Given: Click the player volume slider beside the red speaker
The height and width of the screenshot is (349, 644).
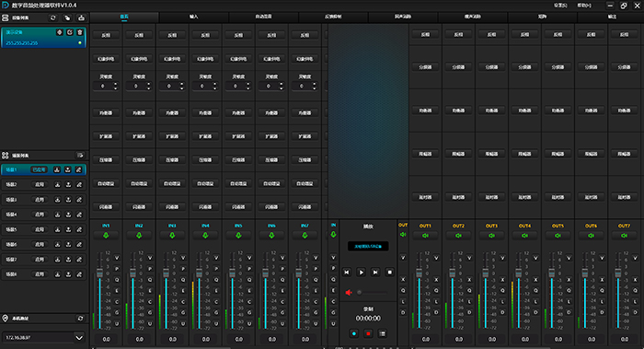Looking at the screenshot, I should point(372,293).
